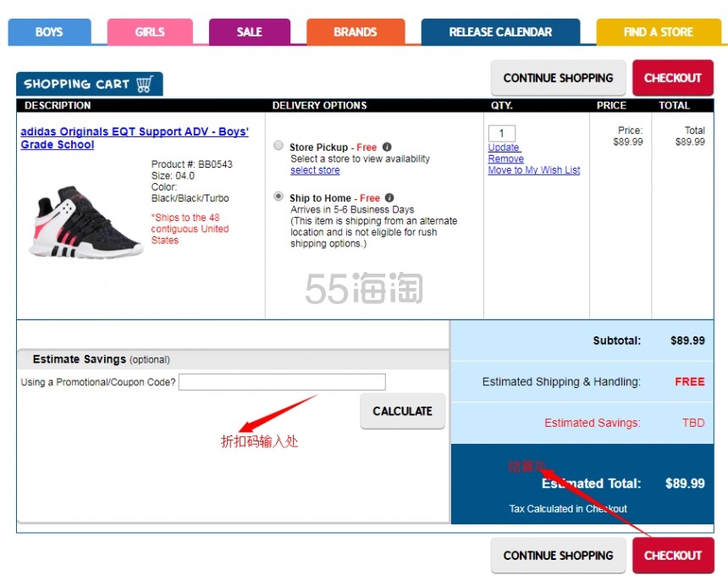
Task: Click the Size: 04.0 text
Action: tap(173, 175)
